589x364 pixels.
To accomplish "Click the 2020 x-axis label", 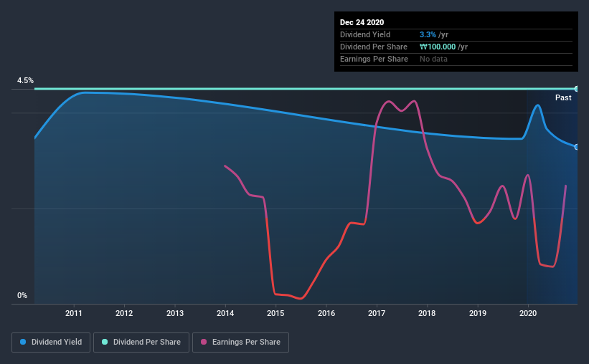I will pyautogui.click(x=528, y=313).
